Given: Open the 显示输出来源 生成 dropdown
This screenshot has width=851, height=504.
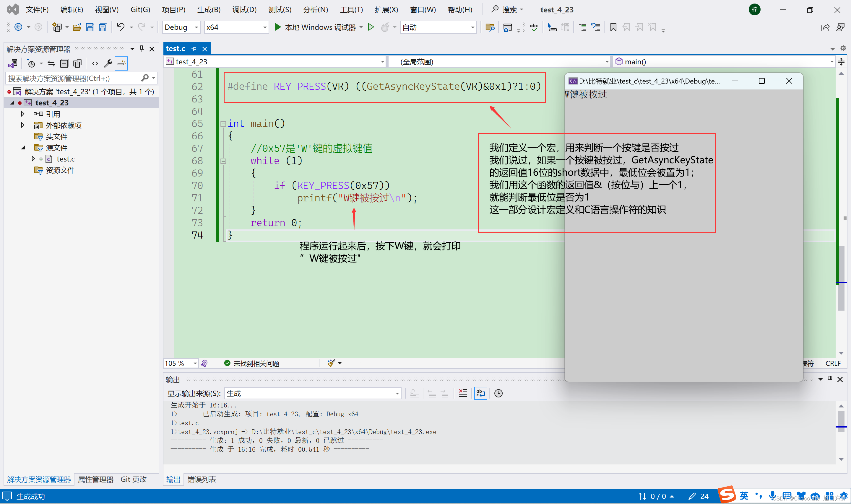Looking at the screenshot, I should [313, 393].
